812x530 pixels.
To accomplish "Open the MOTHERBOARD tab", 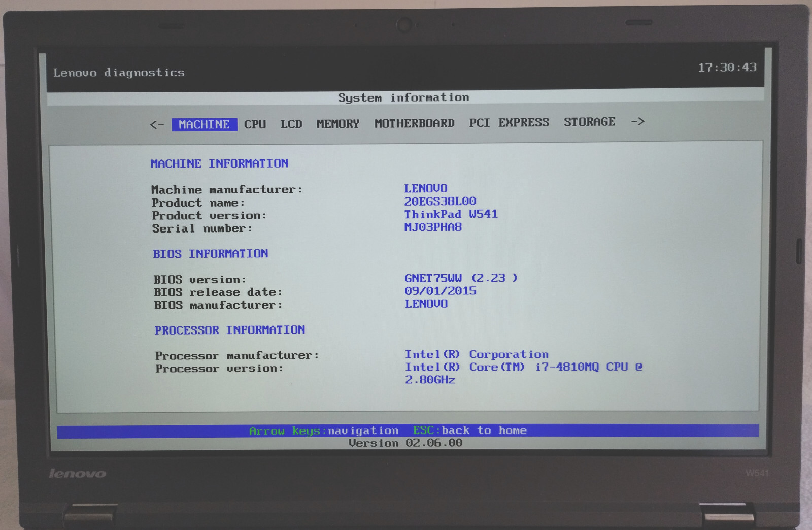I will (x=415, y=123).
